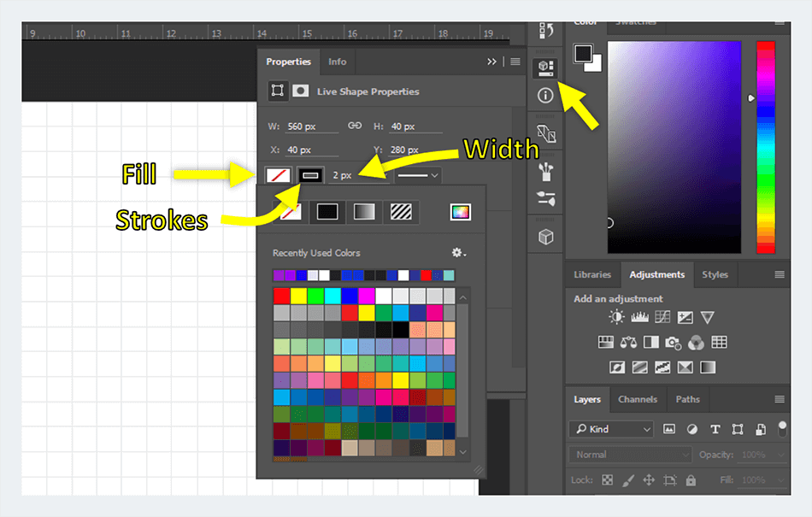
Task: Open the 3D cube panel icon
Action: coord(546,237)
